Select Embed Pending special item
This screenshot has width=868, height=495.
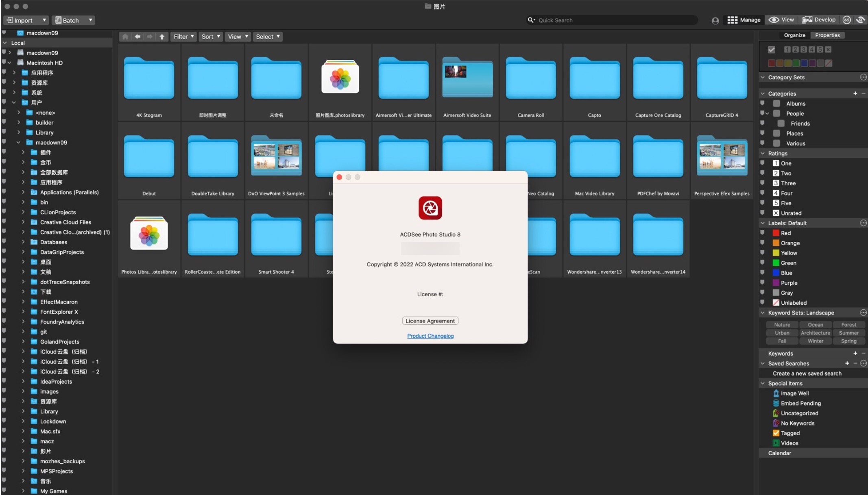pos(797,403)
